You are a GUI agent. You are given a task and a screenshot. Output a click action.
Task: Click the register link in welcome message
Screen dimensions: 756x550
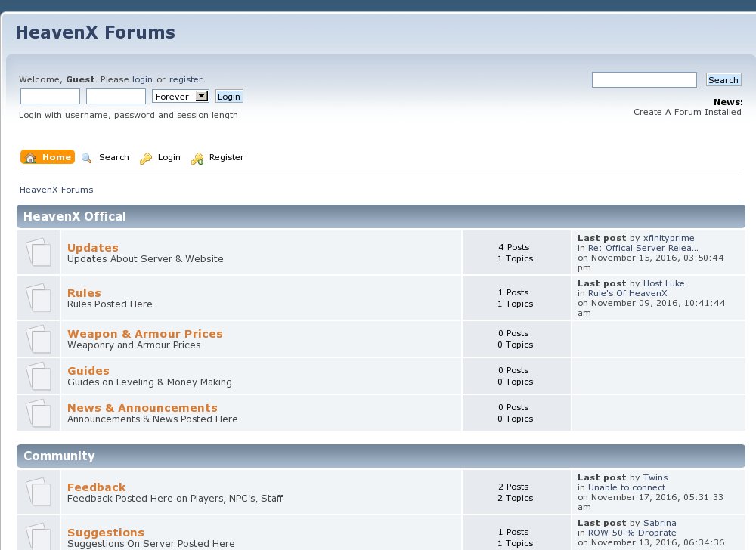pos(185,79)
